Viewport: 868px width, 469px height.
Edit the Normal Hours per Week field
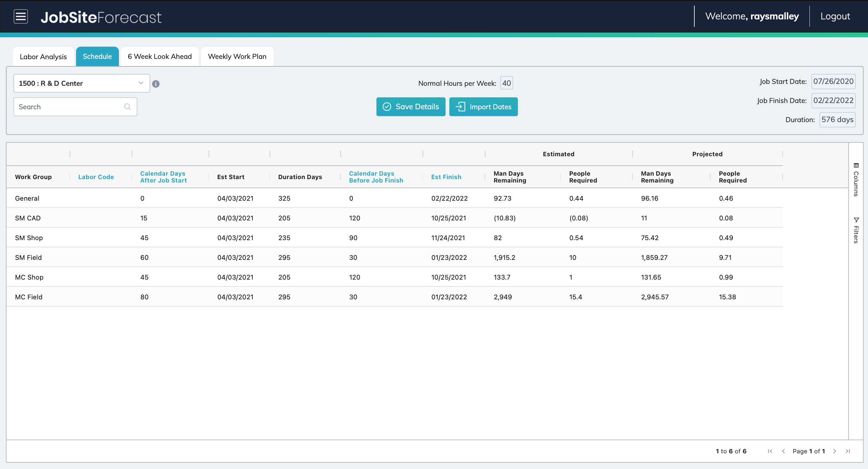click(507, 83)
